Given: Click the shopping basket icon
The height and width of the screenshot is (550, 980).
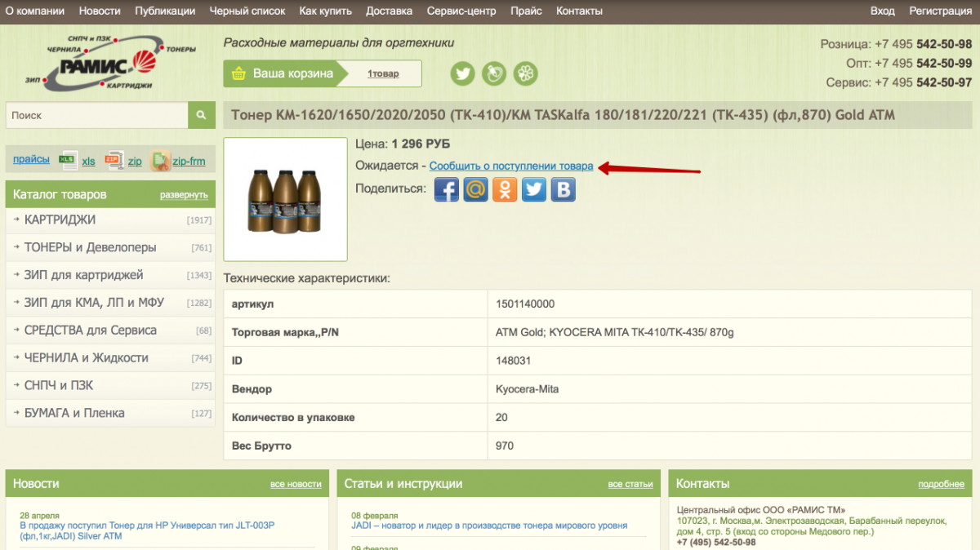Looking at the screenshot, I should click(x=239, y=73).
